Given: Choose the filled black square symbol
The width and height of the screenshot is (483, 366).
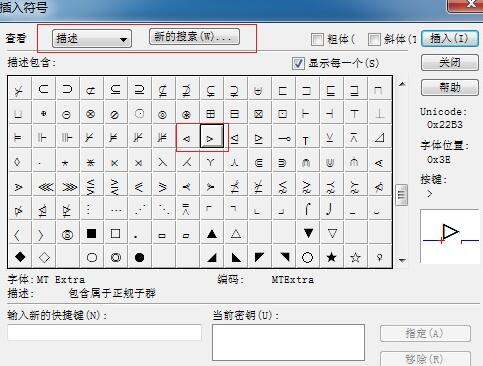Looking at the screenshot, I should pyautogui.click(x=91, y=233).
